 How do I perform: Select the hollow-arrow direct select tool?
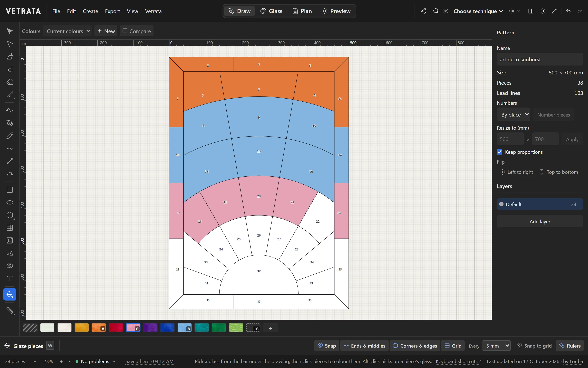[x=10, y=44]
